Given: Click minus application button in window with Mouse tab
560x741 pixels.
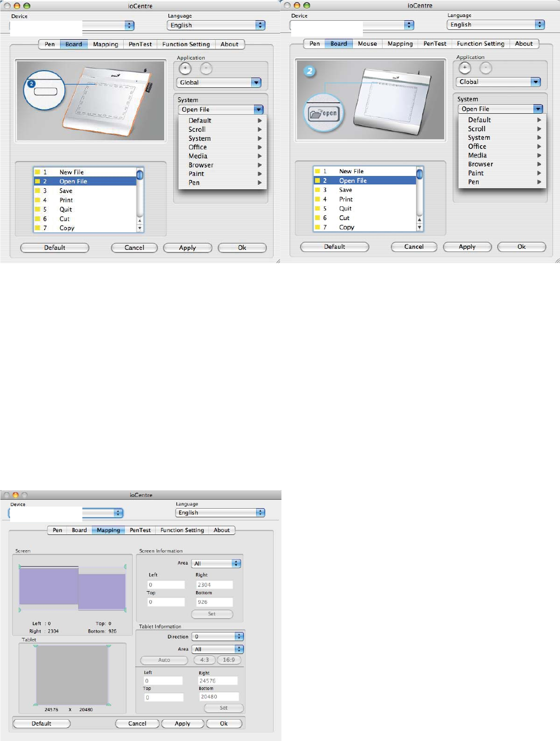Looking at the screenshot, I should coord(486,68).
